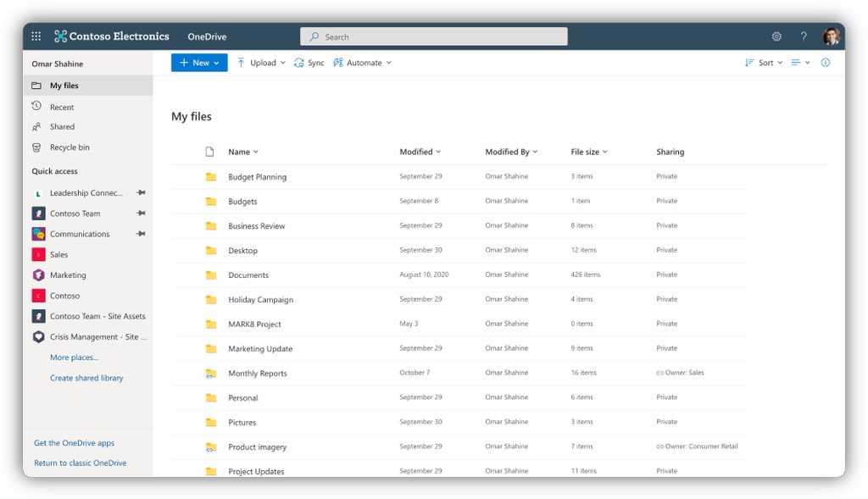Viewport: 868px width, 499px height.
Task: Open the app launcher waffle icon
Action: [36, 36]
